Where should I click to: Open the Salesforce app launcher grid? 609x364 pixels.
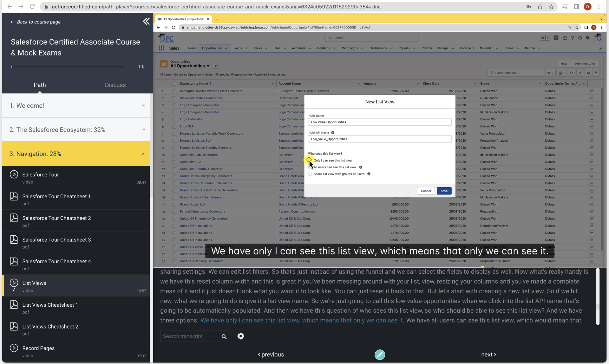point(161,48)
